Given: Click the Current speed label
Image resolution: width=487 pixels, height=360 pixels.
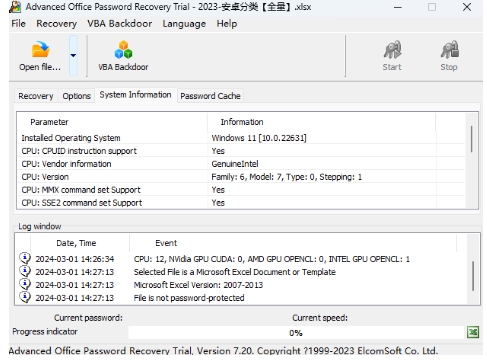Looking at the screenshot, I should click(x=320, y=318).
